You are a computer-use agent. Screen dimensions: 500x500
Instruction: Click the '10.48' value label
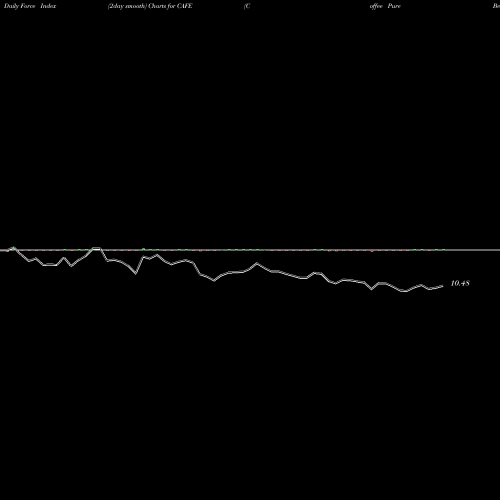pyautogui.click(x=460, y=283)
